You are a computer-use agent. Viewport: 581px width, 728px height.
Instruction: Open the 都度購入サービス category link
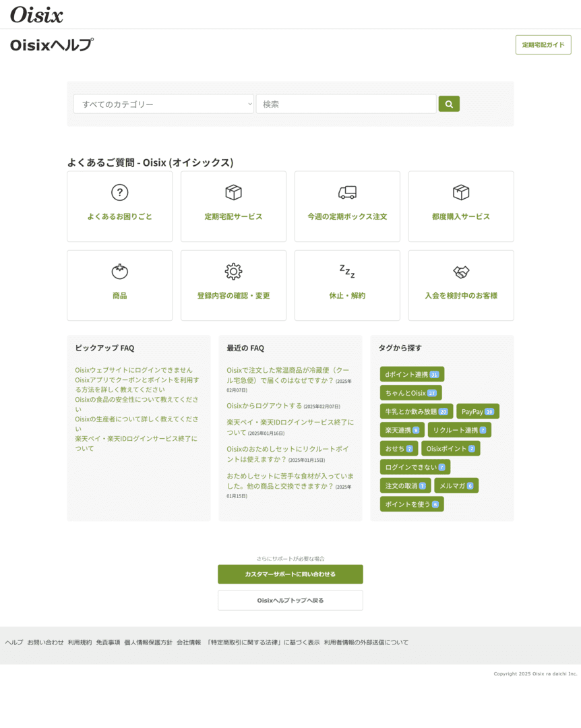point(461,216)
